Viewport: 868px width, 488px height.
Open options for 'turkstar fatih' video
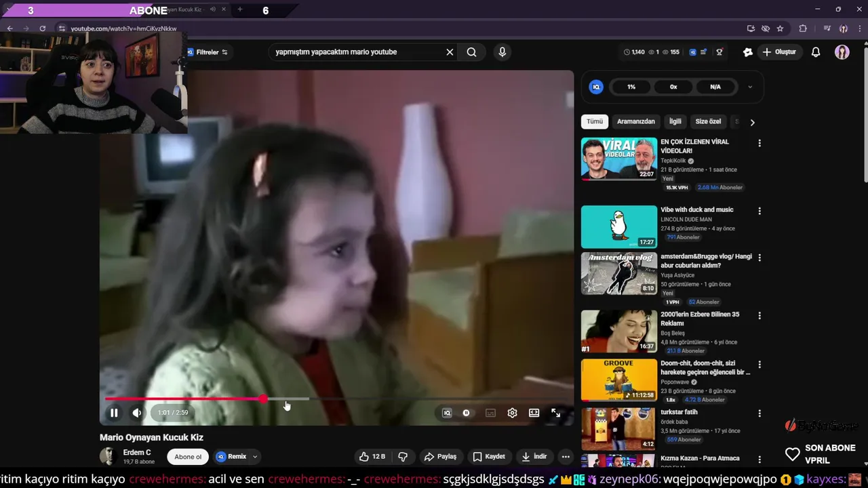tap(759, 413)
